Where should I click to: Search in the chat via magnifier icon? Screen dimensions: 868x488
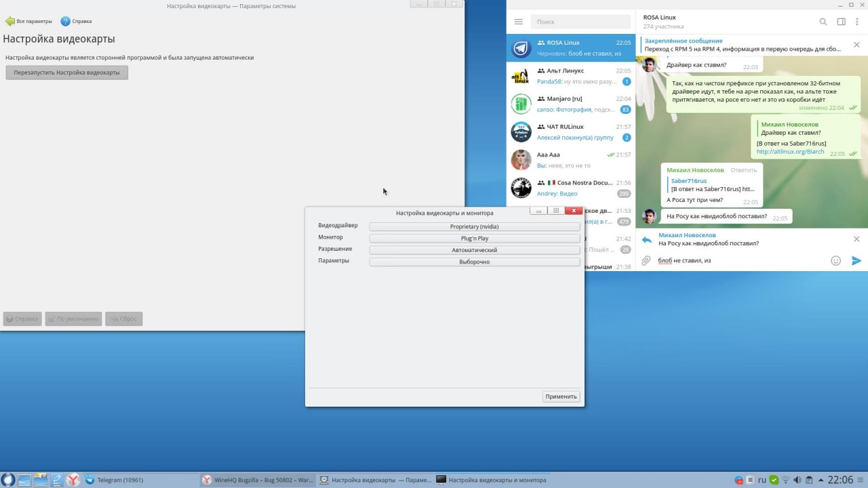(823, 22)
